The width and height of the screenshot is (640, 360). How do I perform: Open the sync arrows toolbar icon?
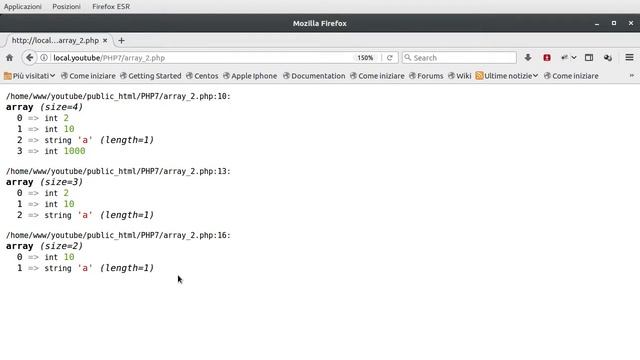pyautogui.click(x=564, y=58)
